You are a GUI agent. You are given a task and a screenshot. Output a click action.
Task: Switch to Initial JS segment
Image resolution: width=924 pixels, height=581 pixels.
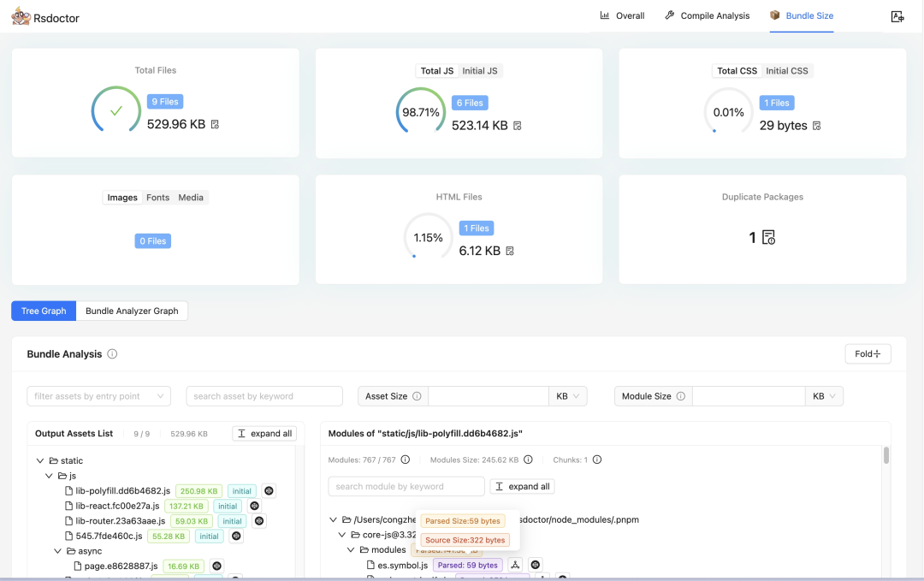pyautogui.click(x=479, y=71)
